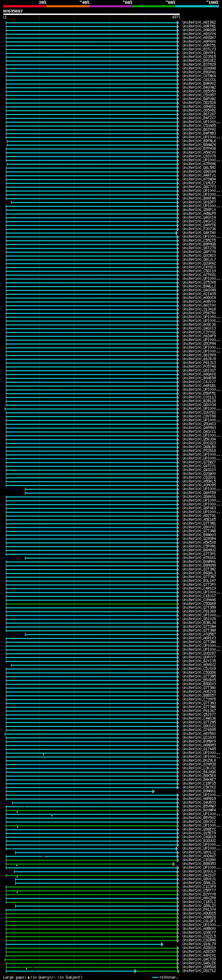222x980 pixels.
Task: Click hit label UniRef100_P30736
Action: pyautogui.click(x=199, y=229)
